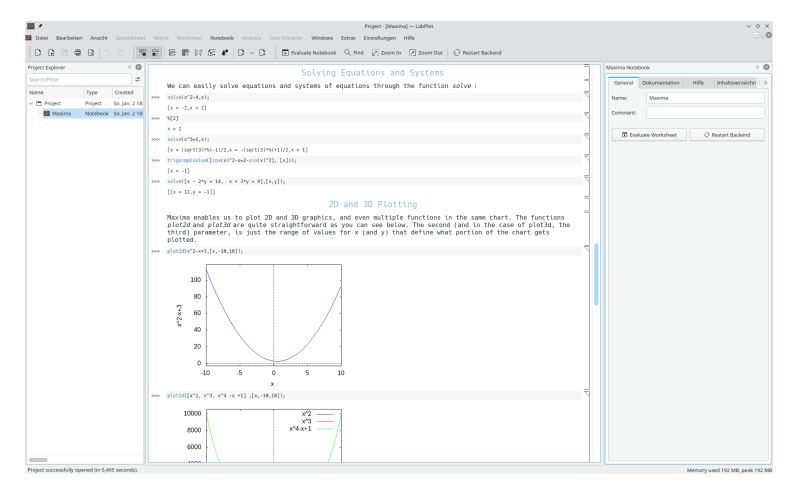Click the Redo arrow in toolbar
798x504 pixels.
(121, 52)
